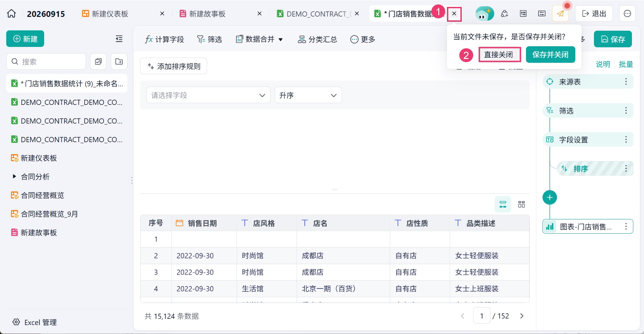Add a step with the plus circle
The image size is (644, 334).
tap(550, 197)
